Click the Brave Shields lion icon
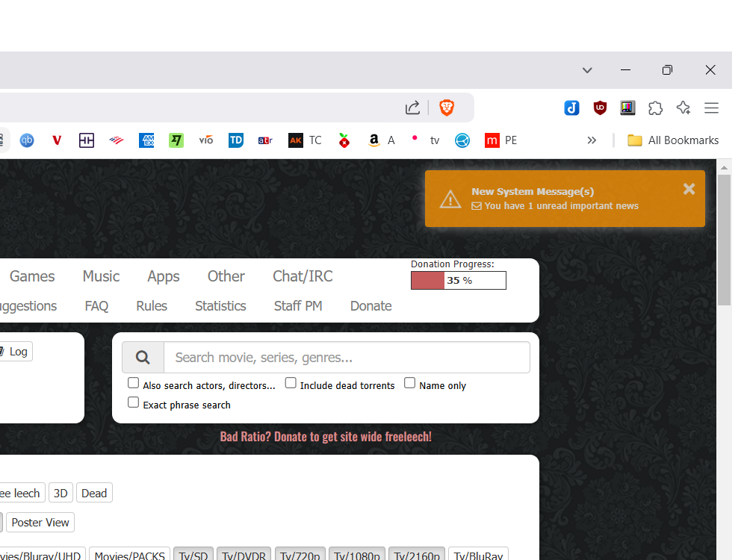This screenshot has height=560, width=747. pyautogui.click(x=447, y=108)
